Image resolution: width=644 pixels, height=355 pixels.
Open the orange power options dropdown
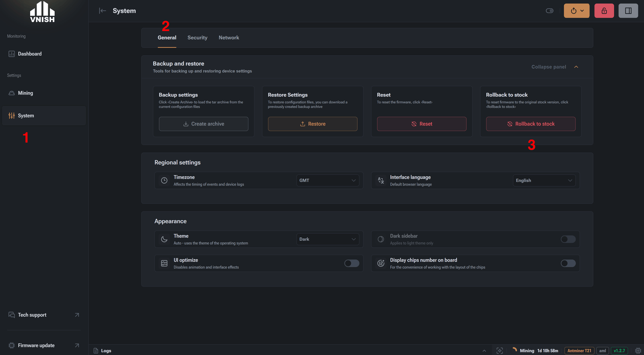tap(577, 11)
